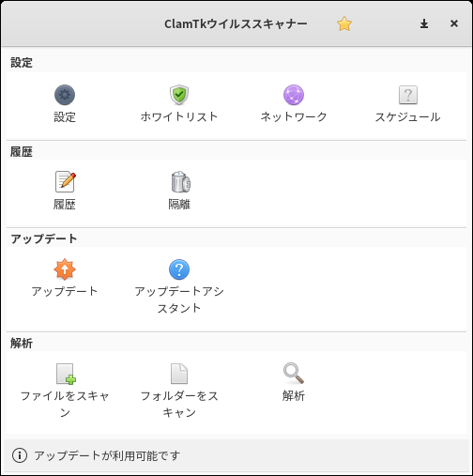Image resolution: width=473 pixels, height=476 pixels.
Task: Click the ファイルをスキャン label text
Action: tap(65, 404)
